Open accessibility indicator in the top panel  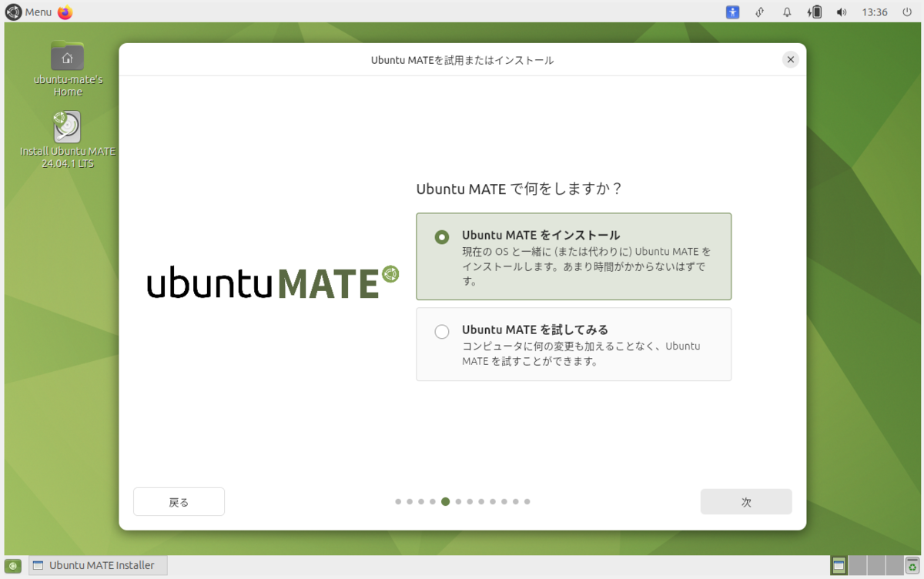click(732, 12)
